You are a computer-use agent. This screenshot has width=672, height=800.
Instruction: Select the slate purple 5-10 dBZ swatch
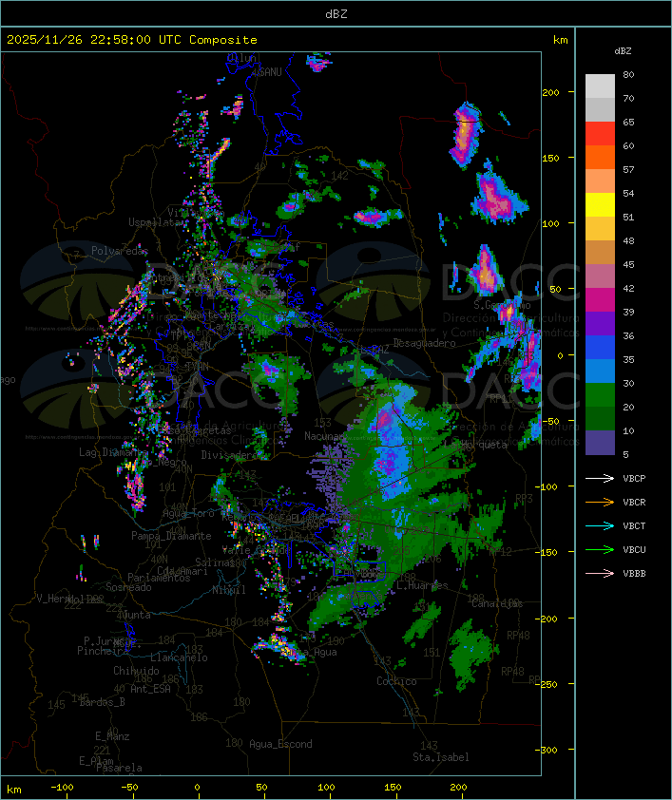(x=600, y=443)
